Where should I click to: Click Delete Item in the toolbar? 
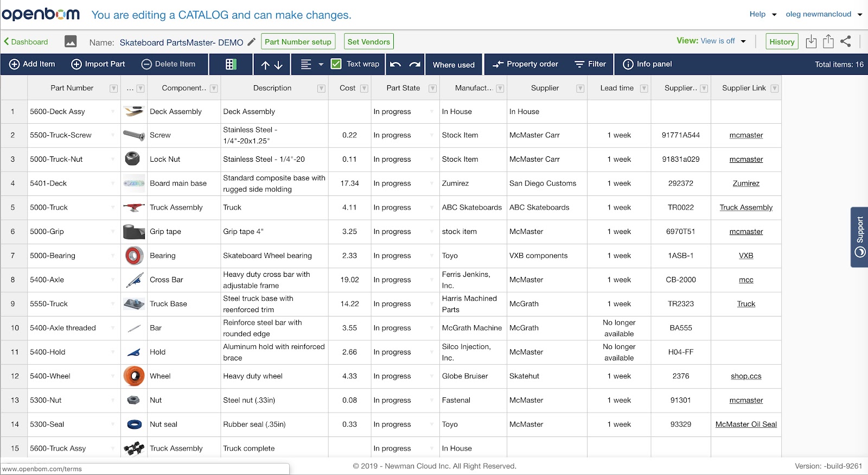tap(168, 64)
